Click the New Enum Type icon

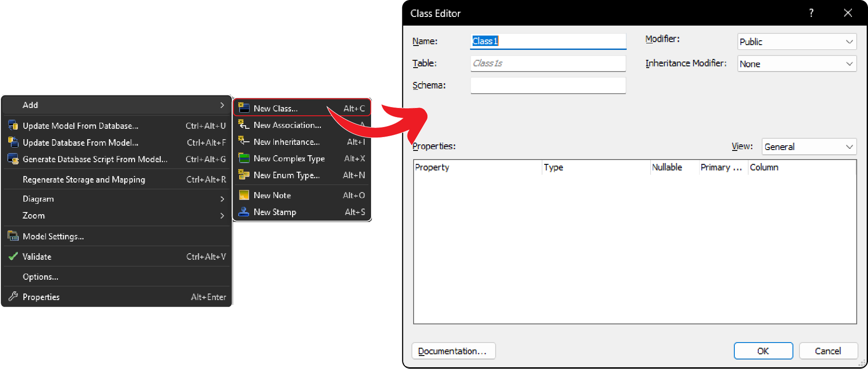244,175
